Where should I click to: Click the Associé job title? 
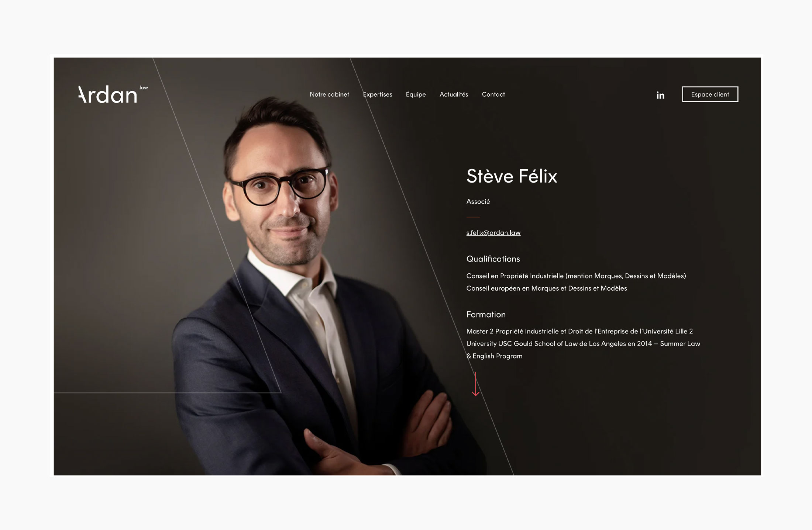tap(478, 201)
